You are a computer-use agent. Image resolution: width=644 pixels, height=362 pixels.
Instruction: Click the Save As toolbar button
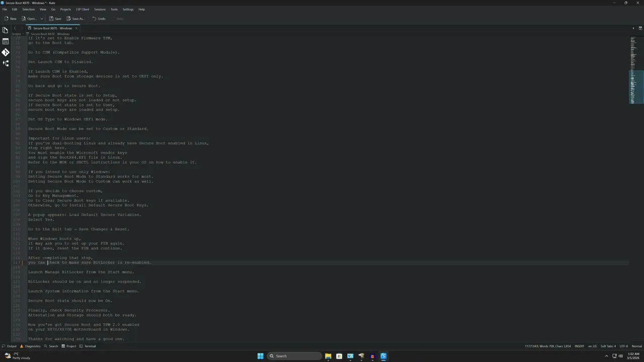pyautogui.click(x=75, y=19)
